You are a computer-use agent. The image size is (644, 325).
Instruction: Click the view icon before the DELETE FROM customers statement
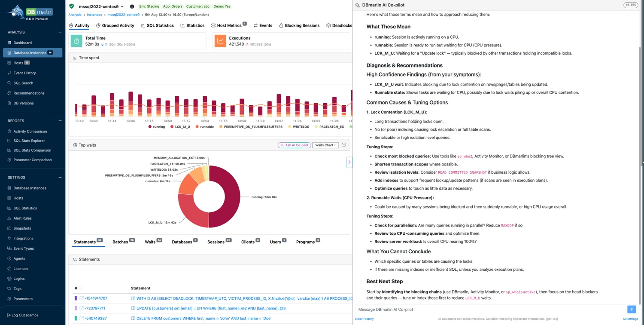click(133, 319)
